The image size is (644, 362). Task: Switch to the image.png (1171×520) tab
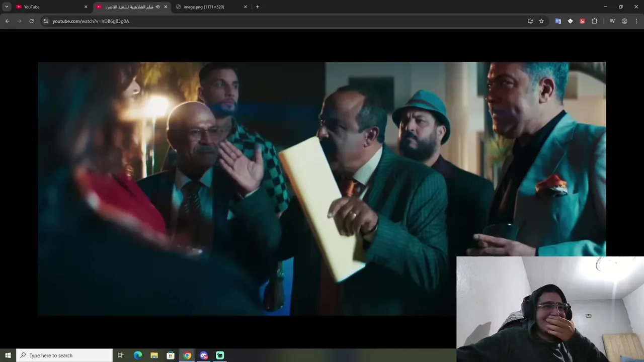pos(211,7)
